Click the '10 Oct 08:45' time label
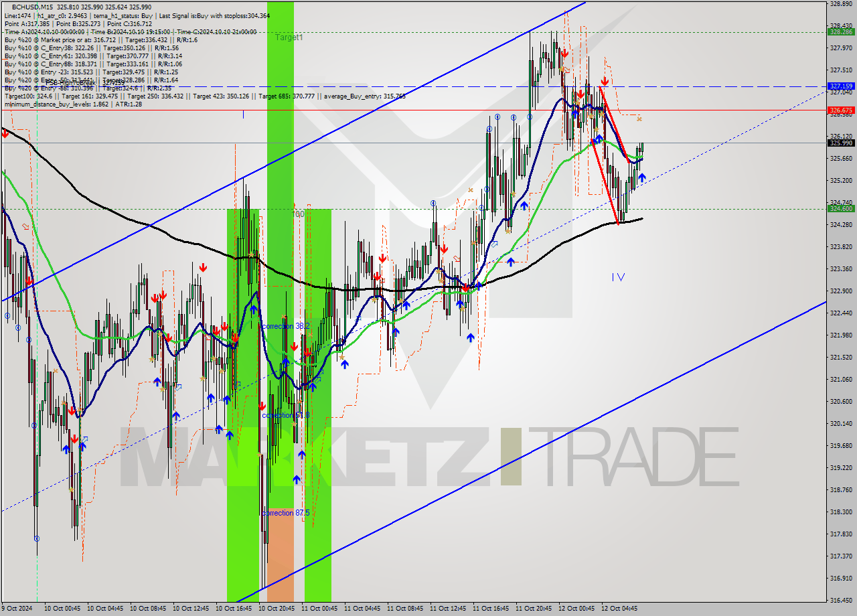857x616 pixels. point(148,609)
